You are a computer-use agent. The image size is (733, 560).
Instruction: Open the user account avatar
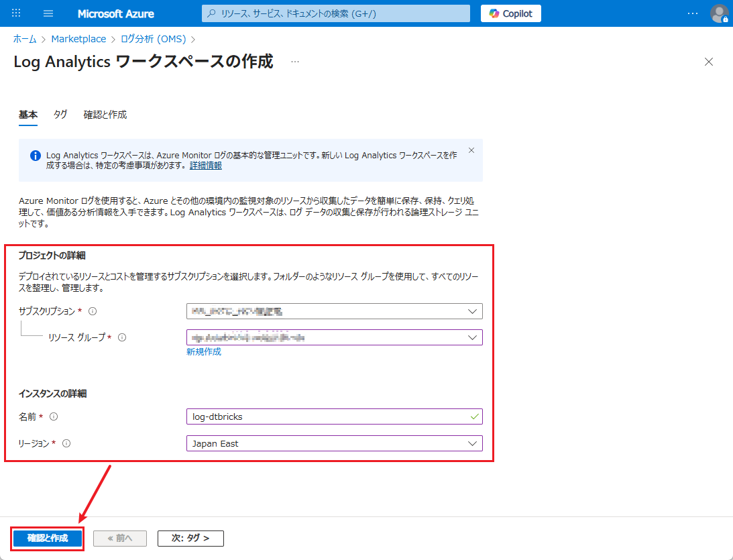(719, 13)
